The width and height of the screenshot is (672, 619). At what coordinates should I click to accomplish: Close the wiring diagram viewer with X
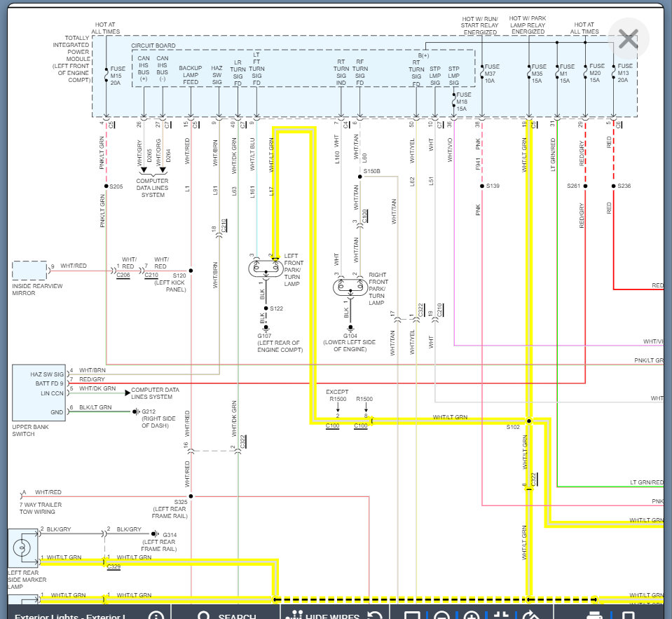(629, 39)
